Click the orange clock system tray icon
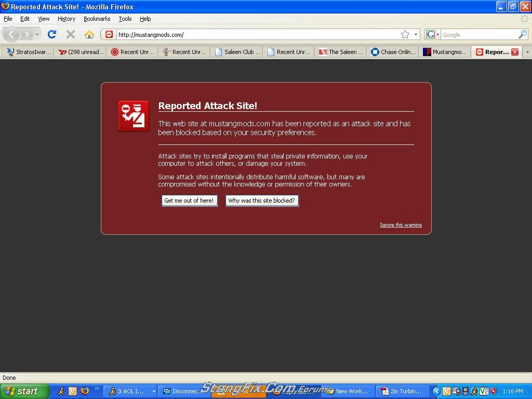 pyautogui.click(x=447, y=391)
